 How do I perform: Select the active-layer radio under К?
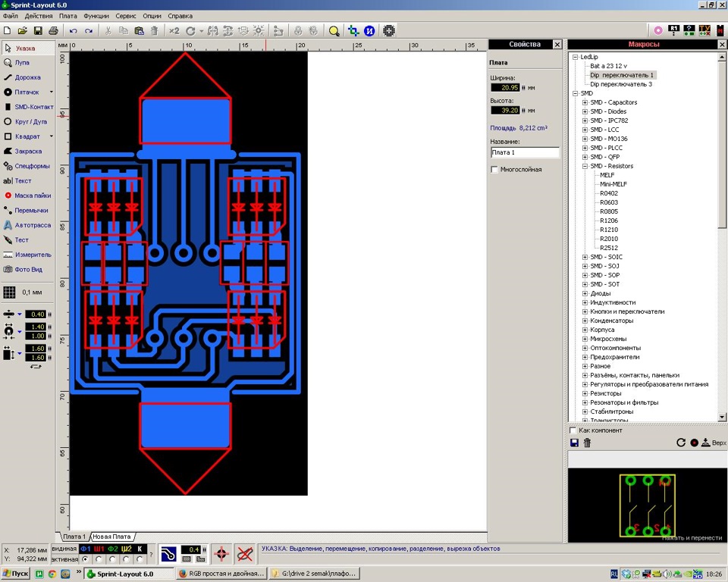tap(140, 559)
